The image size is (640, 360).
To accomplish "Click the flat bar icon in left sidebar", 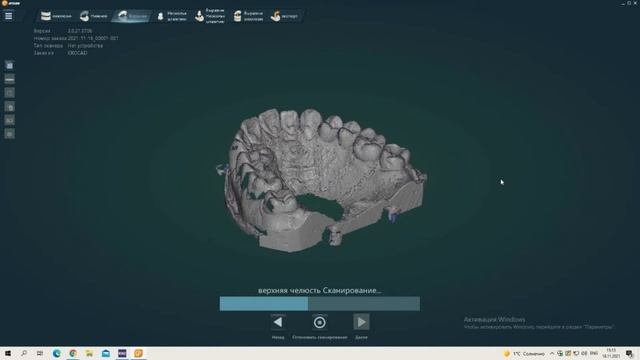I will coord(9,79).
